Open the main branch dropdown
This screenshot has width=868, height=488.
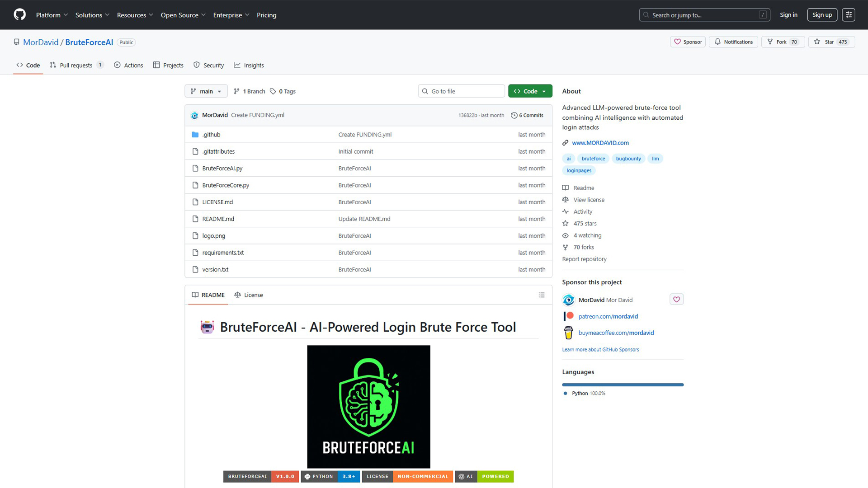point(206,91)
